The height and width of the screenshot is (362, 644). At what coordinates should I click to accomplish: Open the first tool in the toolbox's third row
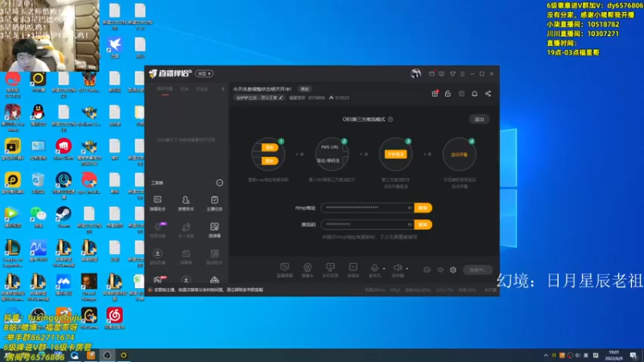[158, 257]
